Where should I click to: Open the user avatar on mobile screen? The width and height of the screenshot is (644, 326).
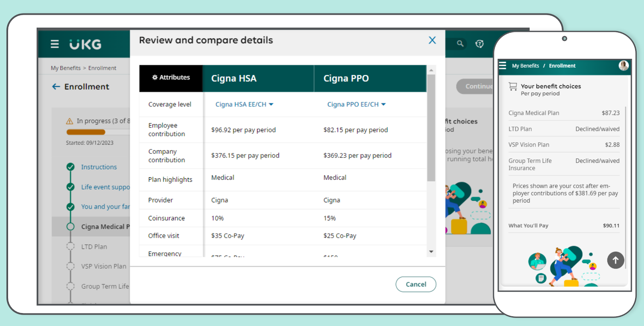coord(623,65)
